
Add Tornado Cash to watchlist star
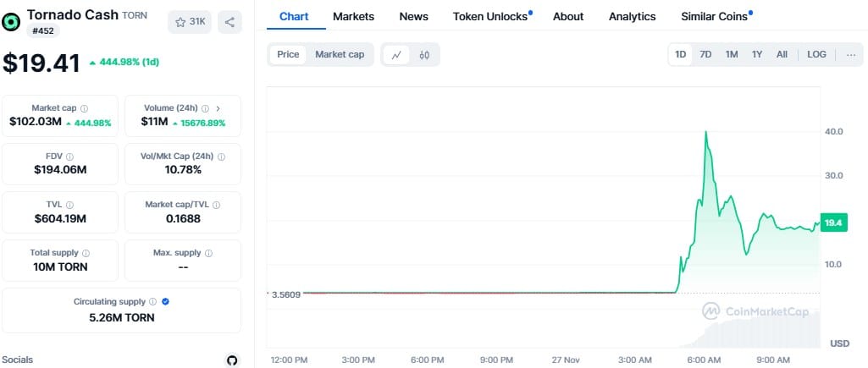pos(190,22)
